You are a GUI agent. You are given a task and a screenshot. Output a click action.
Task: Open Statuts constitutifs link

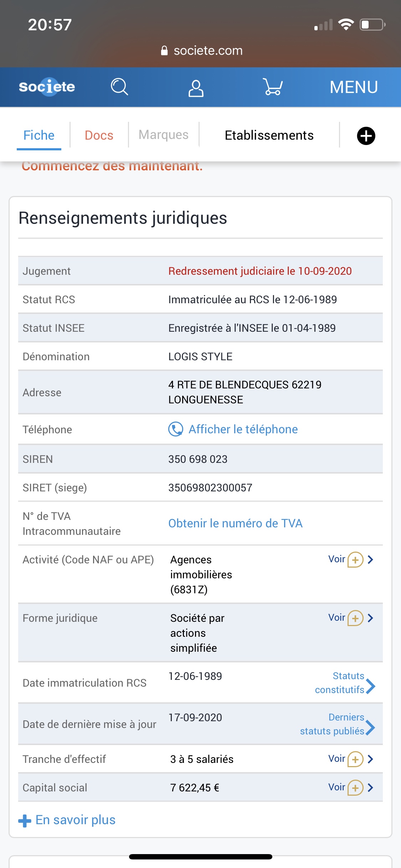(345, 683)
